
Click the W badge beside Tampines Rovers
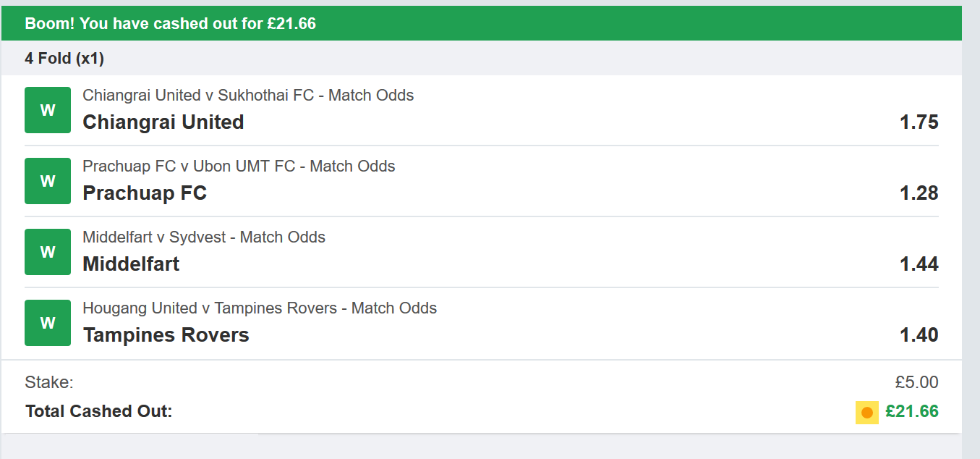pos(48,323)
